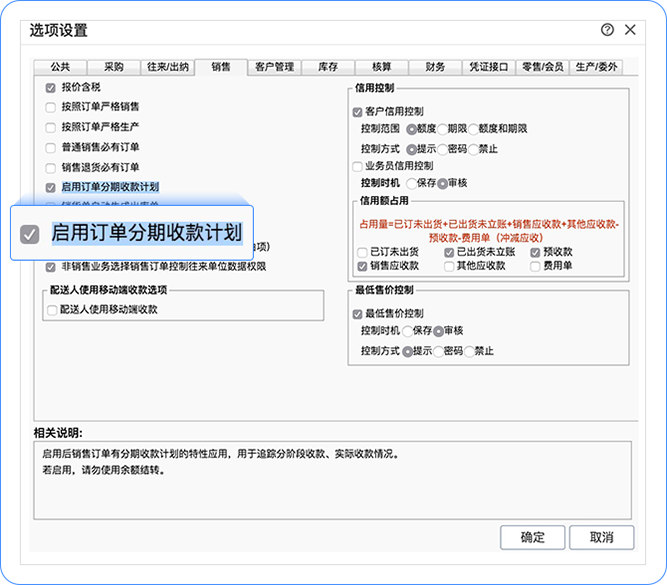Click the 配送人使用移动端收款选项 group title
This screenshot has height=585, width=667.
pyautogui.click(x=108, y=290)
